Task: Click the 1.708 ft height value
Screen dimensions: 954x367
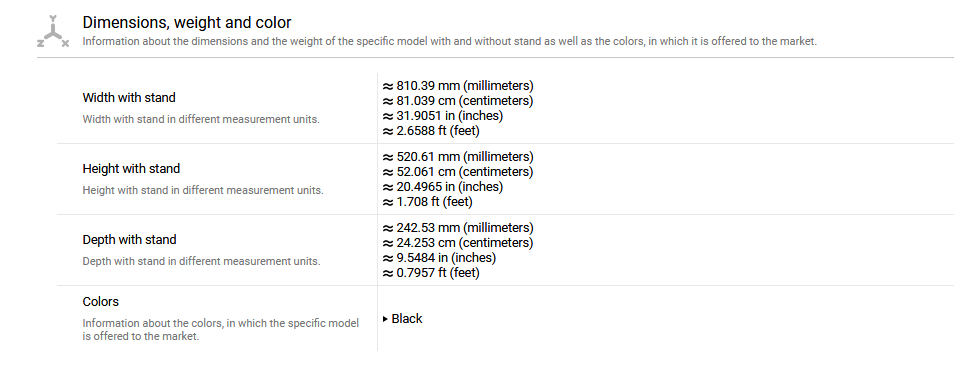Action: 428,201
